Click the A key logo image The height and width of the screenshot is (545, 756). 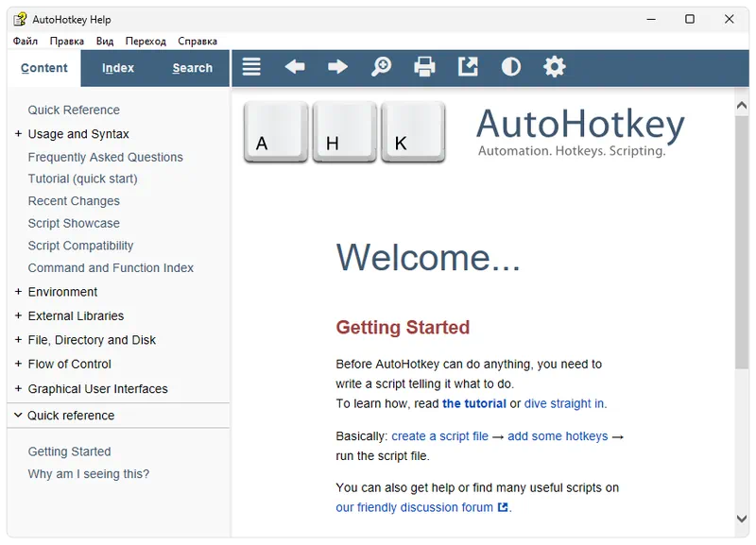(276, 131)
